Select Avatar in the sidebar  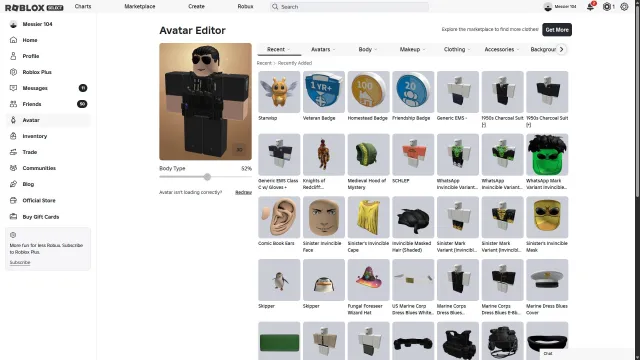tap(48, 120)
